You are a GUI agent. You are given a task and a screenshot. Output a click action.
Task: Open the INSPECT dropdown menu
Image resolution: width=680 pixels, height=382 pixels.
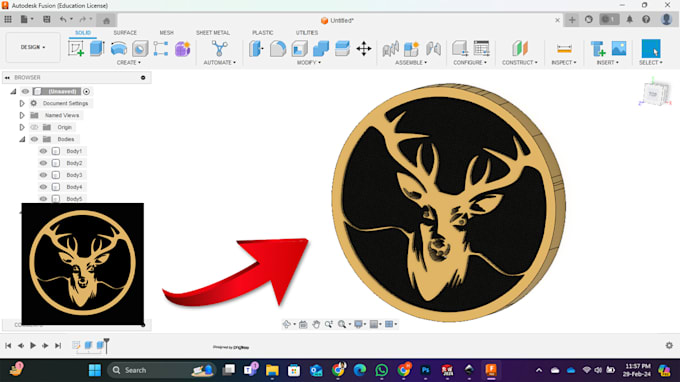point(564,63)
